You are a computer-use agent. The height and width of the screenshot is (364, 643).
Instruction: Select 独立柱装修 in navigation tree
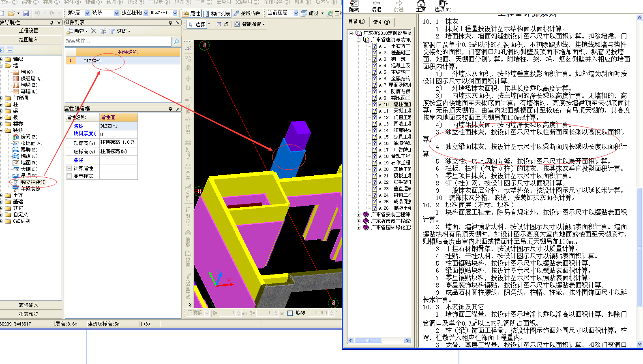[x=33, y=182]
